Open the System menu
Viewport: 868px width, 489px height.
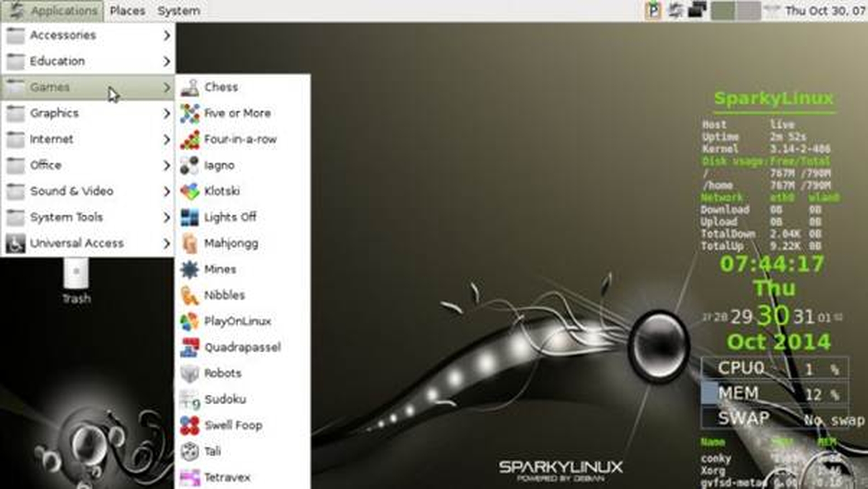[x=179, y=11]
